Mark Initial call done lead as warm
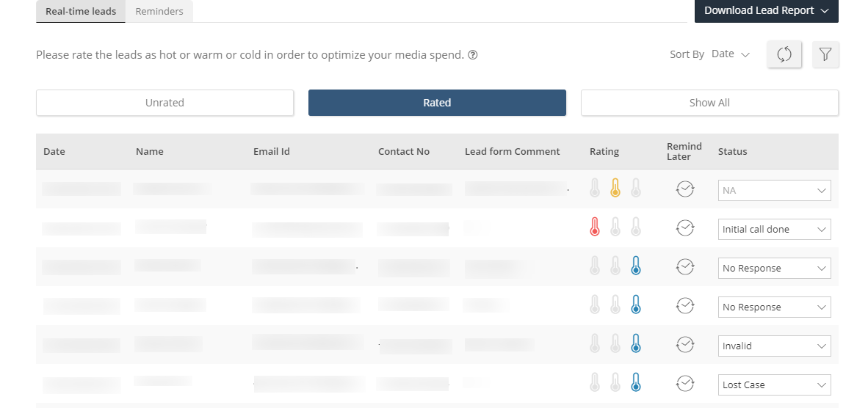This screenshot has height=408, width=868. point(615,227)
